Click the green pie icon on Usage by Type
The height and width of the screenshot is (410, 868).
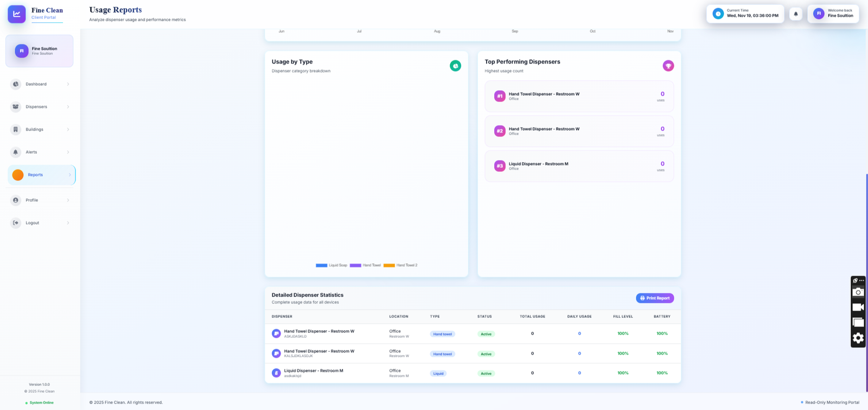click(455, 66)
